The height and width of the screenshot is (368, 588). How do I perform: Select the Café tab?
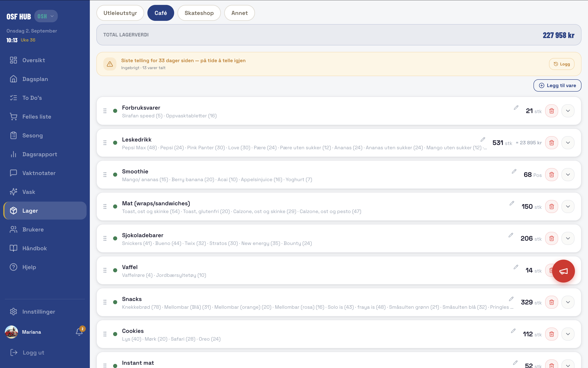[161, 13]
